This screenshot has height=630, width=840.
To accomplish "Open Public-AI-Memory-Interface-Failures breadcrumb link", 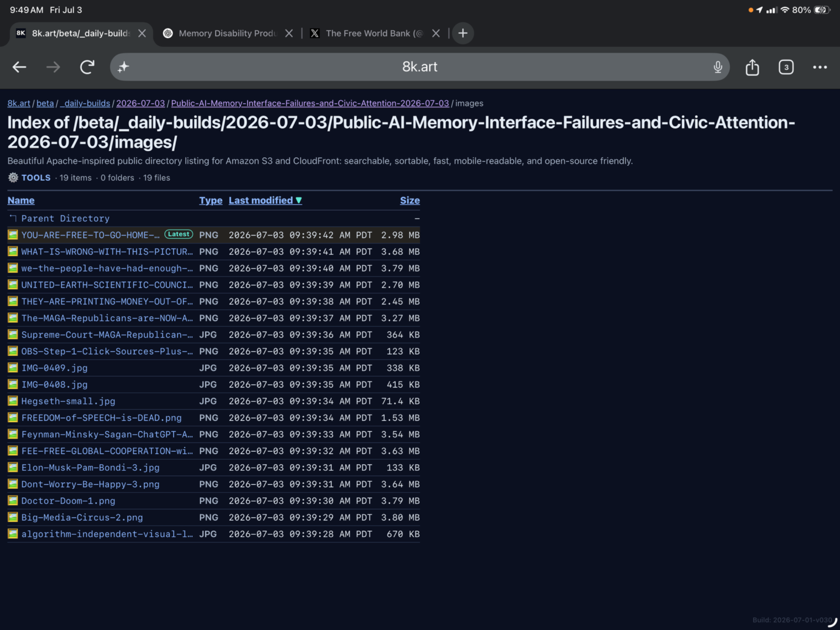I will pyautogui.click(x=310, y=103).
